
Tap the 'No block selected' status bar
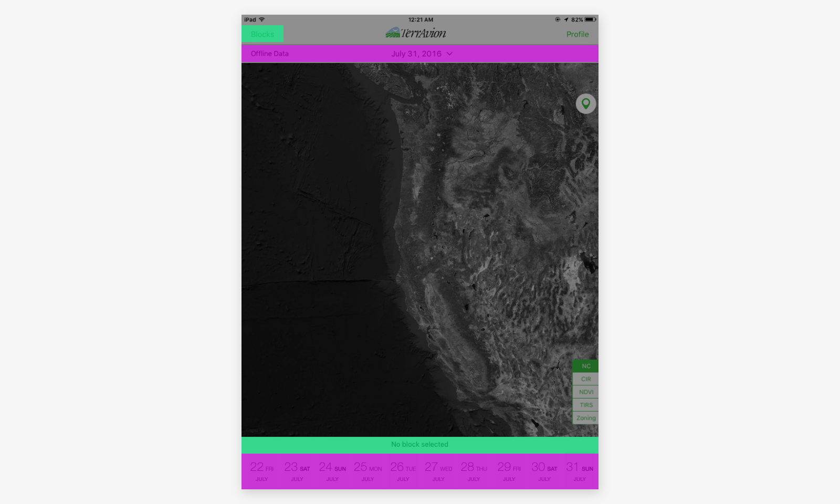click(x=420, y=445)
